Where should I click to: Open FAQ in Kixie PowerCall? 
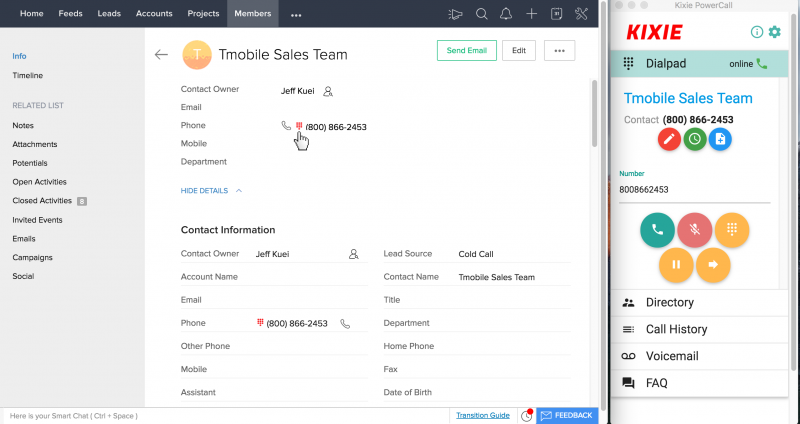pyautogui.click(x=699, y=383)
